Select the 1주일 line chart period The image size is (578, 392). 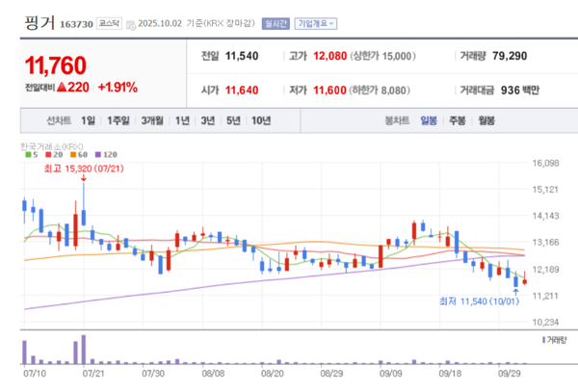pos(119,120)
